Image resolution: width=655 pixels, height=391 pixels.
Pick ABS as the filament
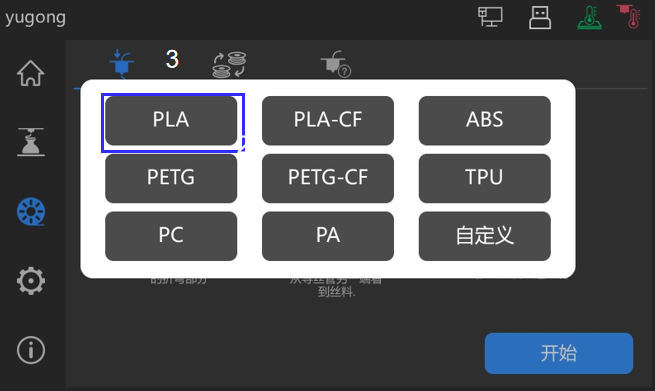click(x=485, y=120)
